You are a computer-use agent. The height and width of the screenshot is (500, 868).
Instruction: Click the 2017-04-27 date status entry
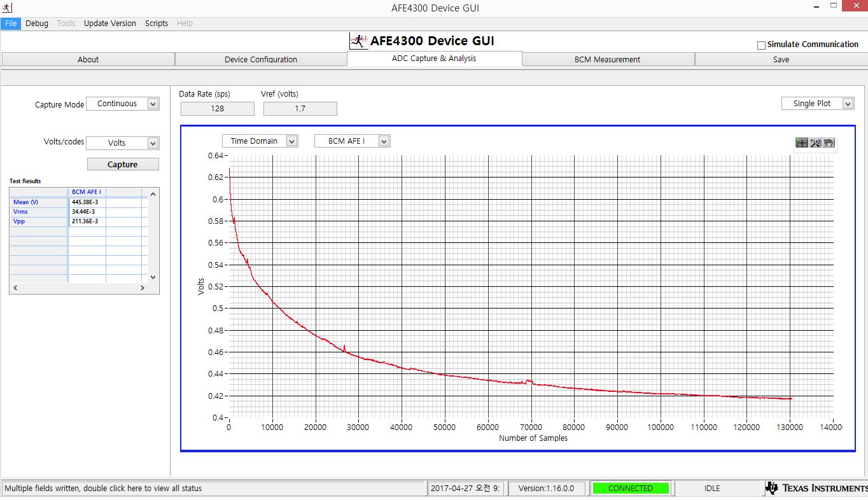coord(466,489)
